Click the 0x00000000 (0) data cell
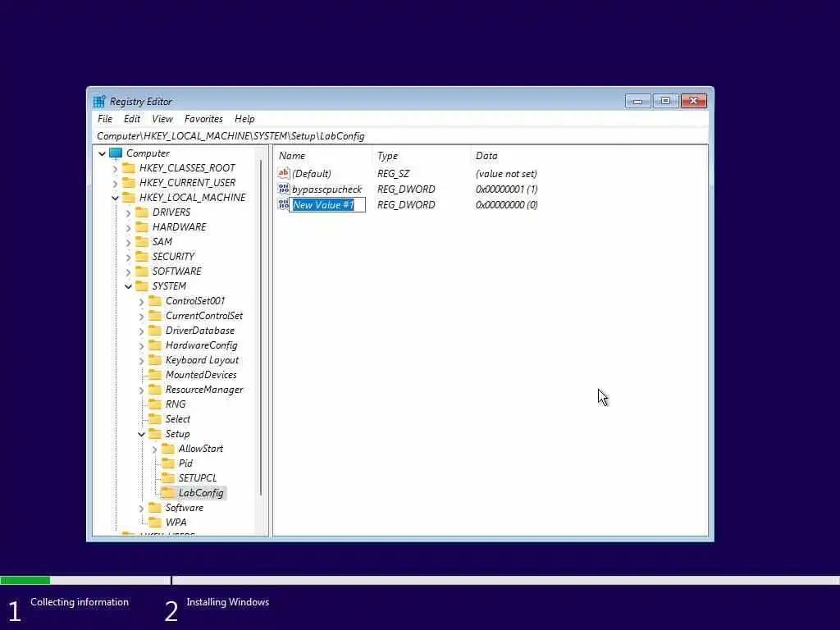The height and width of the screenshot is (630, 840). pos(507,204)
